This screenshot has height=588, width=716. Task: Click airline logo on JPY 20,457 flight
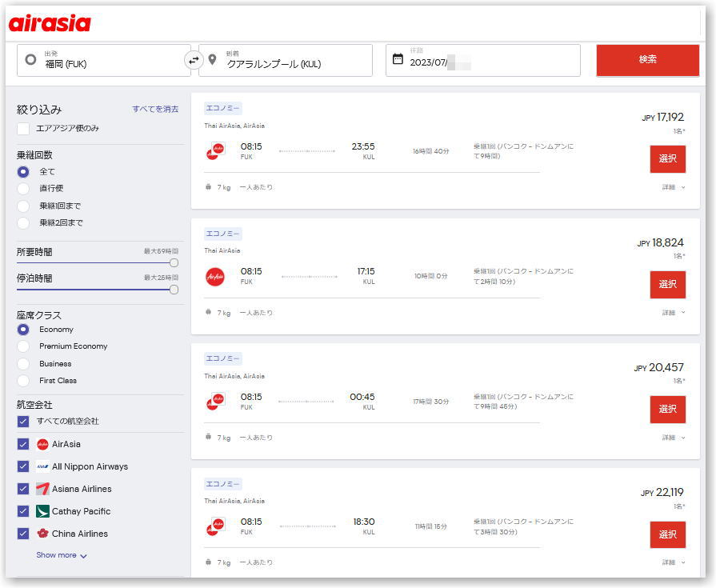(215, 402)
